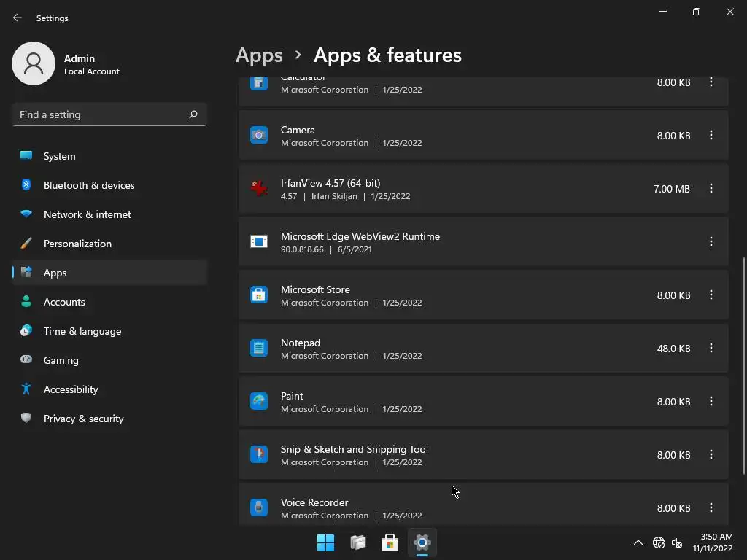
Task: Click the Paint app icon
Action: [x=259, y=402]
